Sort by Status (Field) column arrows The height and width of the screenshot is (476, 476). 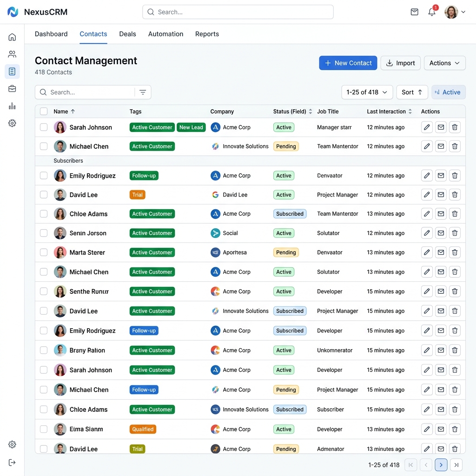coord(310,112)
